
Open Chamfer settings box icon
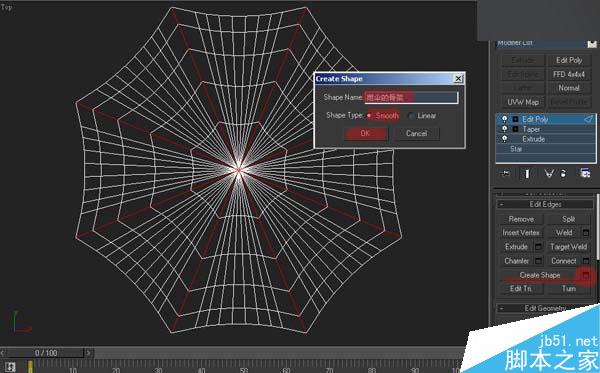(538, 261)
